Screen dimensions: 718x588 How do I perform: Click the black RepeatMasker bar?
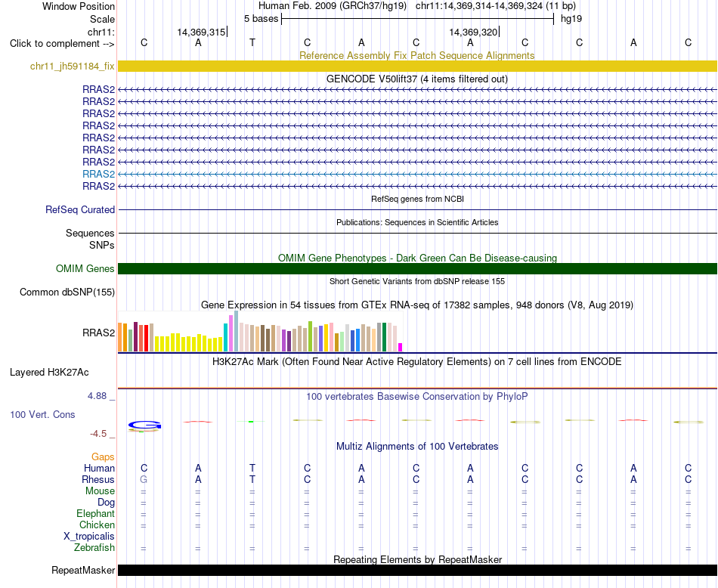[418, 570]
